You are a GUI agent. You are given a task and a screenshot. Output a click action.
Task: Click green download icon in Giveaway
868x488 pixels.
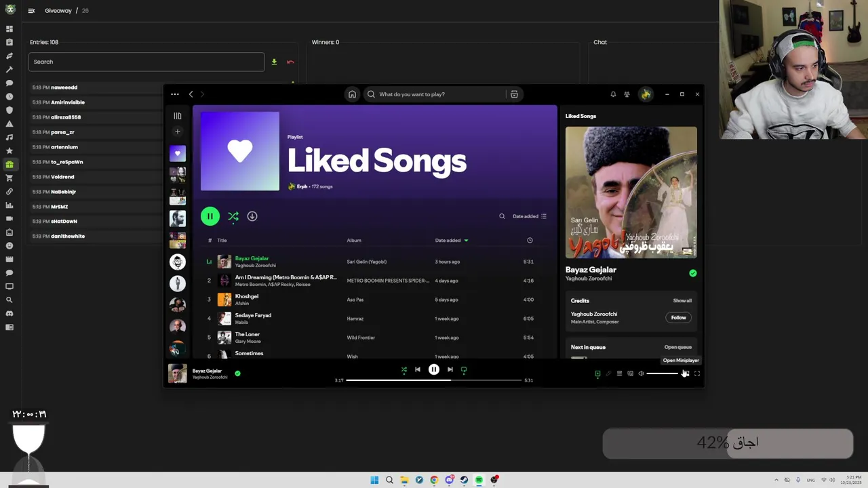(274, 62)
